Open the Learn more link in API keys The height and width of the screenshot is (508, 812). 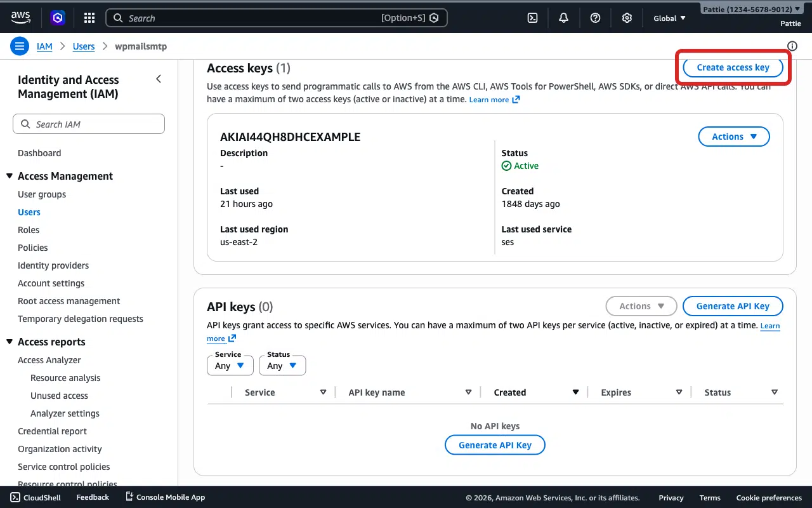(770, 326)
